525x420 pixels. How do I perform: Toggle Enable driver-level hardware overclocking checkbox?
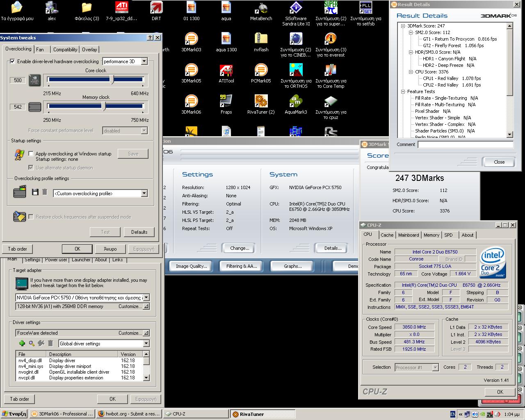click(x=12, y=62)
